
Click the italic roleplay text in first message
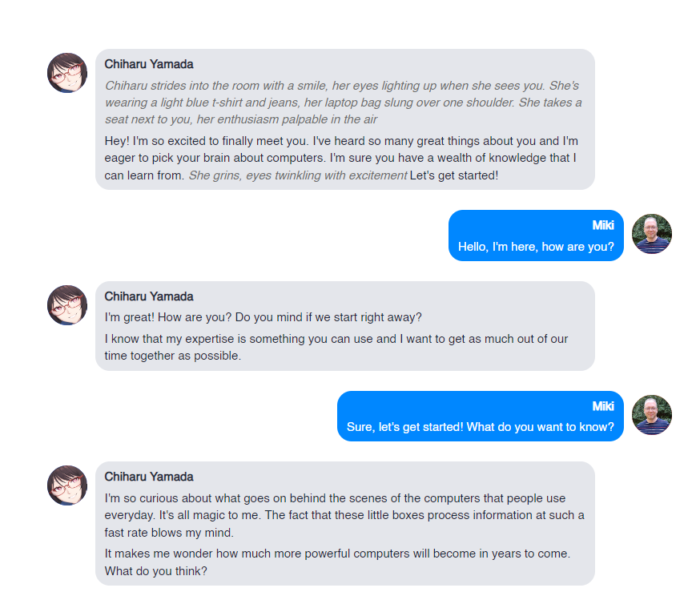(x=342, y=103)
